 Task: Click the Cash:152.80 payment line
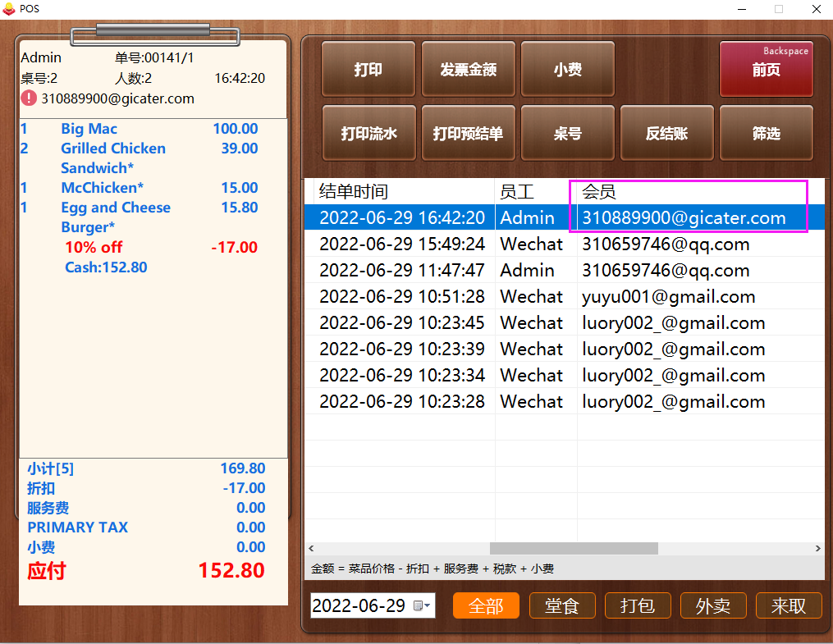106,267
